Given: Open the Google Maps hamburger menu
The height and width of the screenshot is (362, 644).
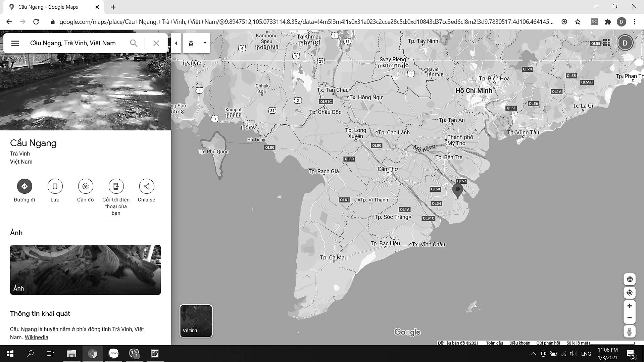Looking at the screenshot, I should tap(15, 43).
